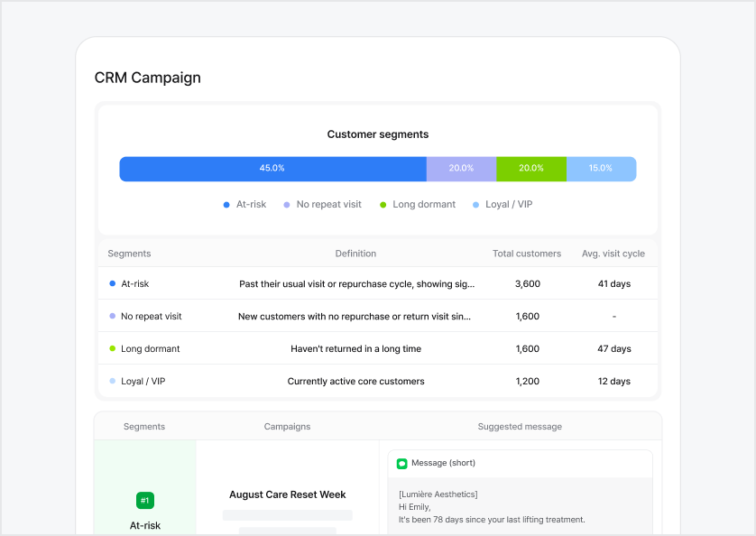The image size is (756, 536).
Task: Click 'Haven't returned in a long time'
Action: pyautogui.click(x=355, y=349)
